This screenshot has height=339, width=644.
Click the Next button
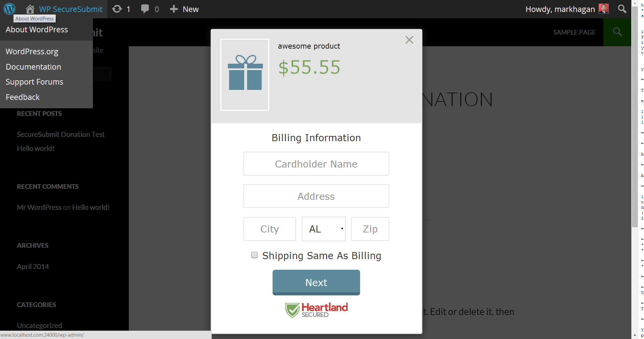click(316, 282)
